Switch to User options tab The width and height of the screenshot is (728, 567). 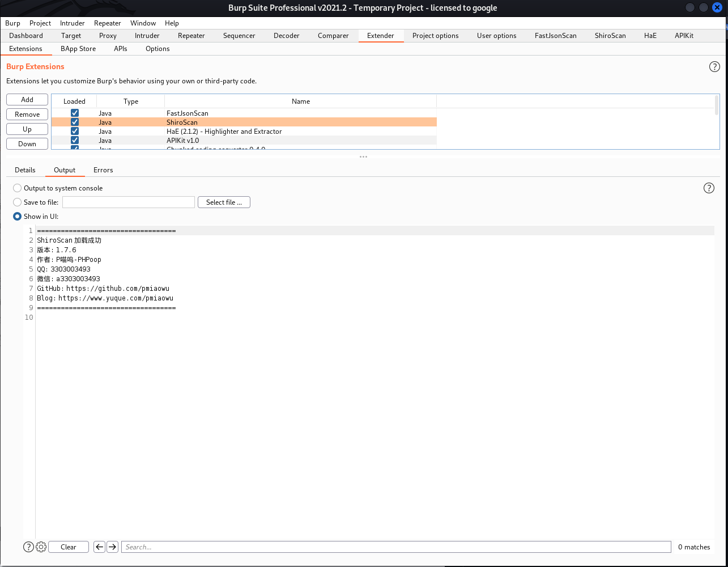pos(497,35)
